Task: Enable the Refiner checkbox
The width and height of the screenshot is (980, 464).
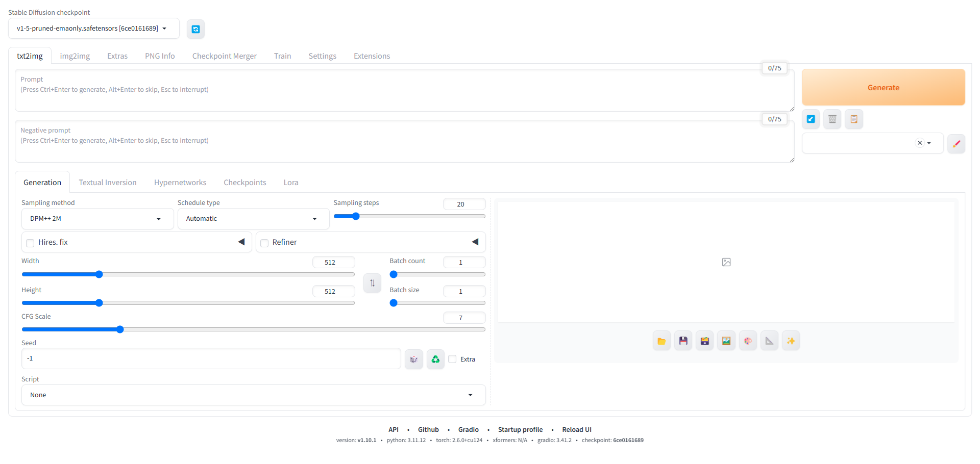Action: click(264, 243)
